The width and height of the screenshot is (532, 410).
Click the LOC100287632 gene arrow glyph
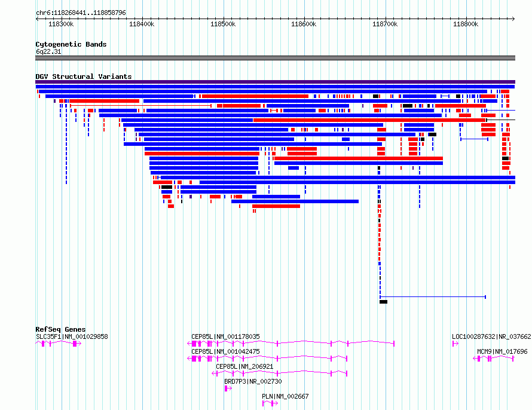[455, 344]
